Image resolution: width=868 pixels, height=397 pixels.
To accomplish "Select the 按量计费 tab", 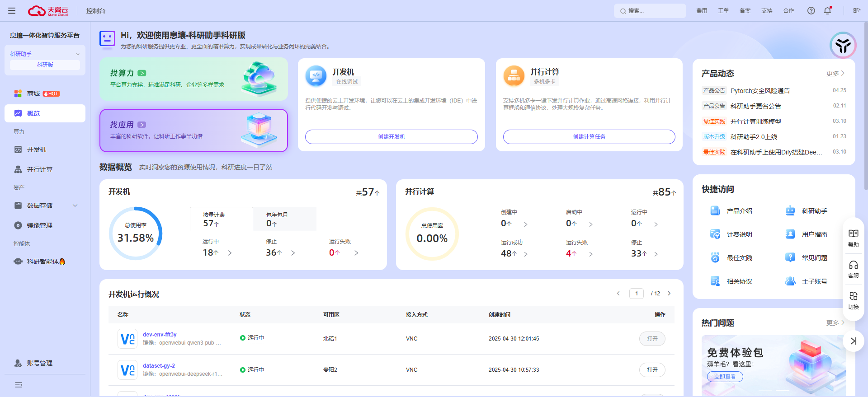I will pyautogui.click(x=222, y=219).
